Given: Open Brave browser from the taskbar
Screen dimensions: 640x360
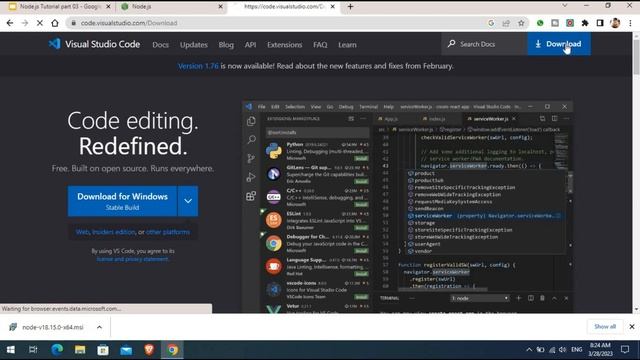Looking at the screenshot, I should click(149, 350).
